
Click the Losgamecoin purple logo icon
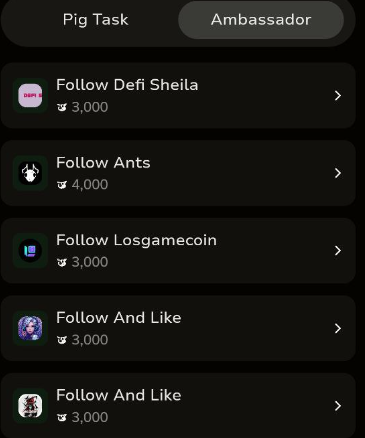pos(30,251)
